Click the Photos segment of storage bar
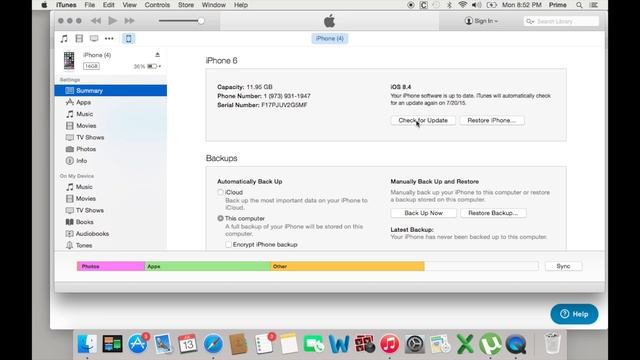Viewport: 640px width, 360px height. (x=111, y=266)
